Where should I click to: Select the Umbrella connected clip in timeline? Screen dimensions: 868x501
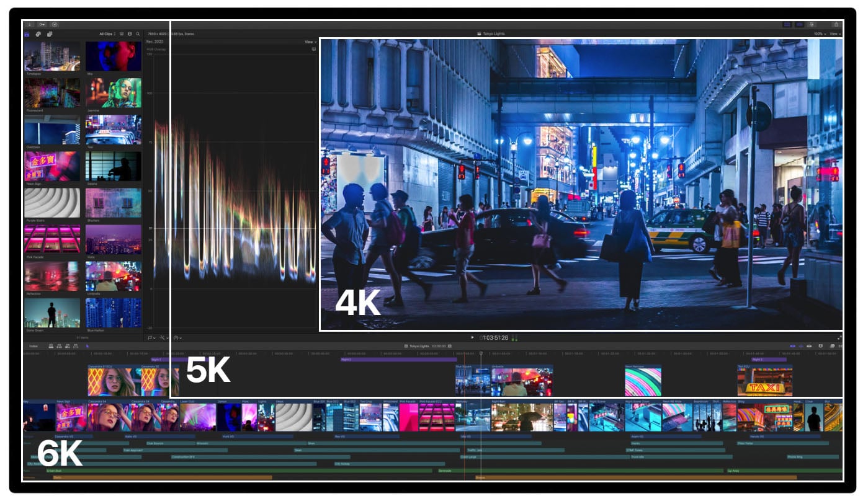click(522, 381)
